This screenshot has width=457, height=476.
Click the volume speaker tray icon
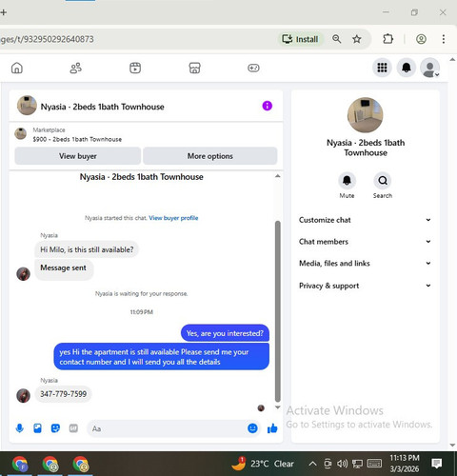point(342,464)
